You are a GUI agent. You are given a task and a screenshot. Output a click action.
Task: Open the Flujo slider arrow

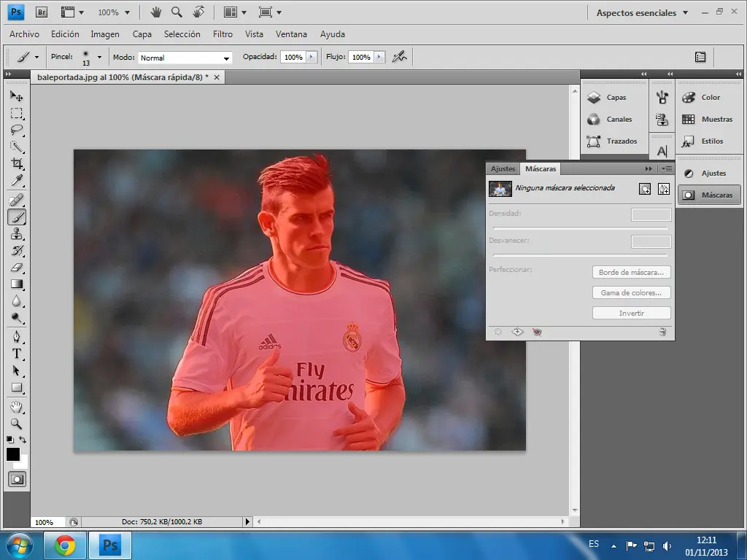(x=379, y=57)
